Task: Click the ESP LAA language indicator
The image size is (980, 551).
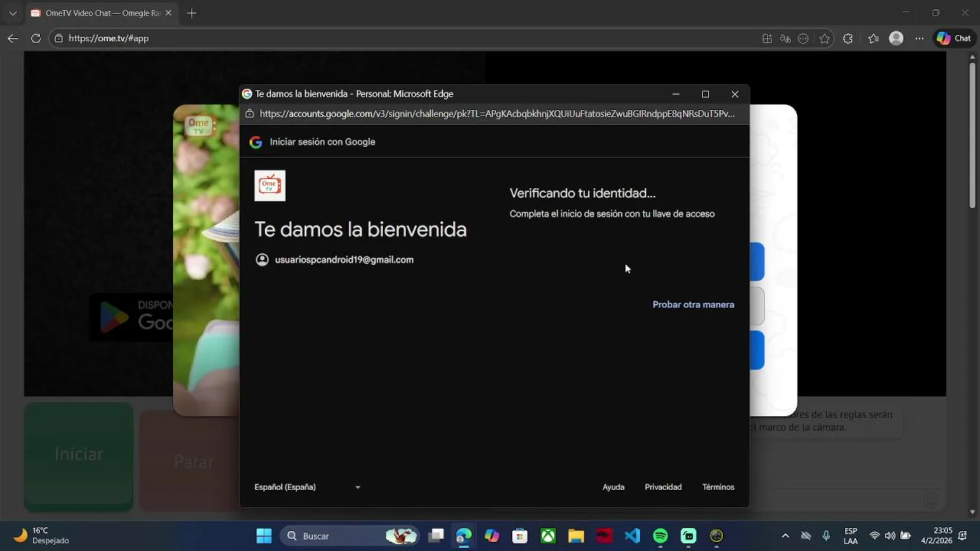Action: point(851,536)
